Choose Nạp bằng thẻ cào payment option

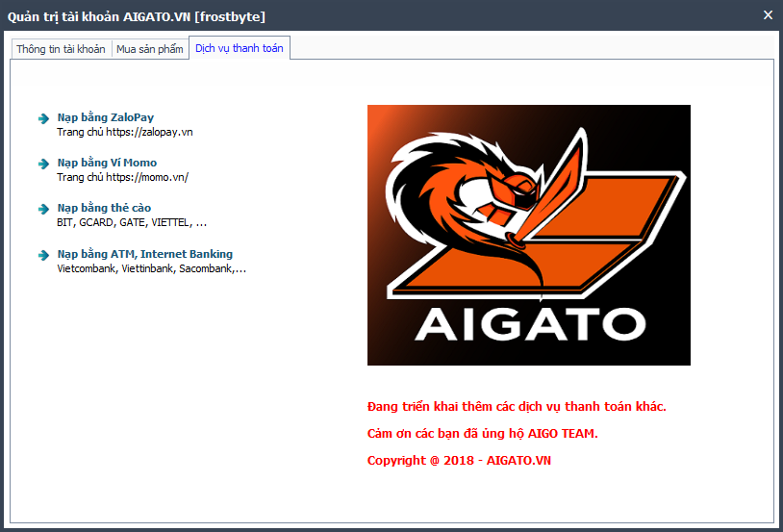[x=104, y=208]
